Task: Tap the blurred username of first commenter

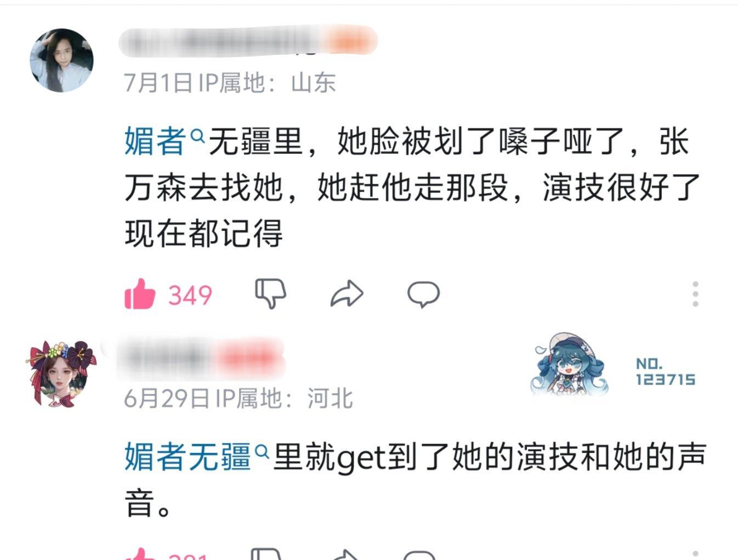Action: pyautogui.click(x=248, y=41)
